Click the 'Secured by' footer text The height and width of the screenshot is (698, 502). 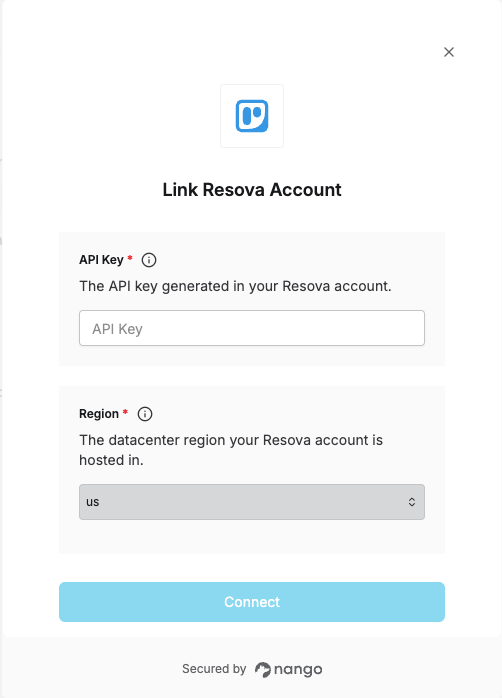click(x=214, y=669)
